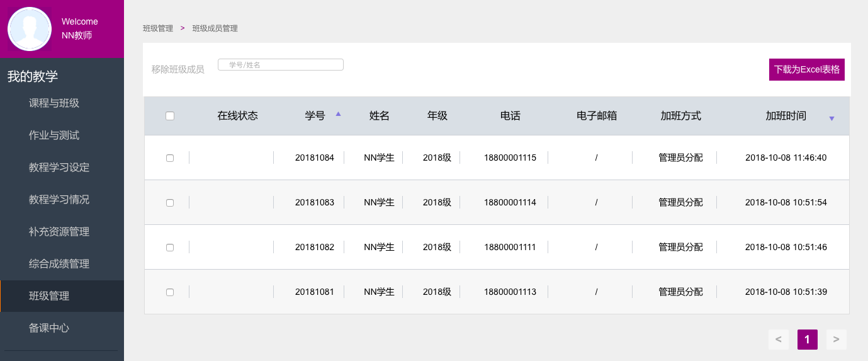Mark the checkbox for student 20181081

click(170, 292)
